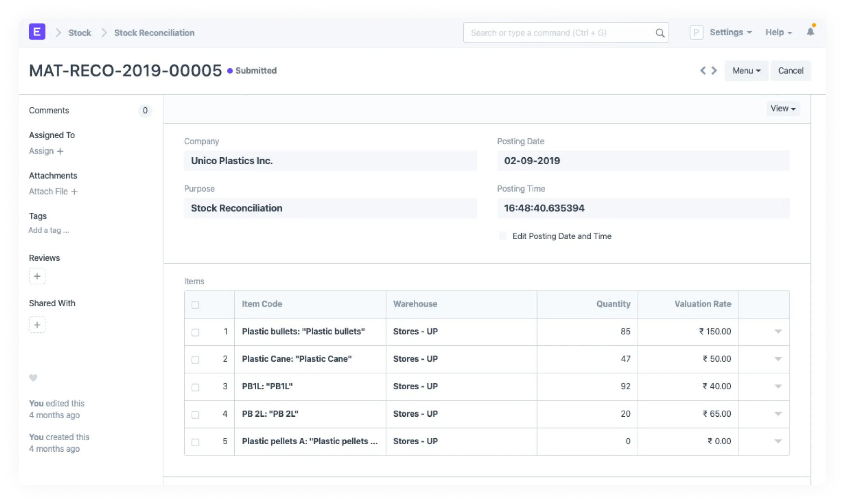Enable Edit Posting Date and Time
This screenshot has height=504, width=845.
[x=503, y=236]
